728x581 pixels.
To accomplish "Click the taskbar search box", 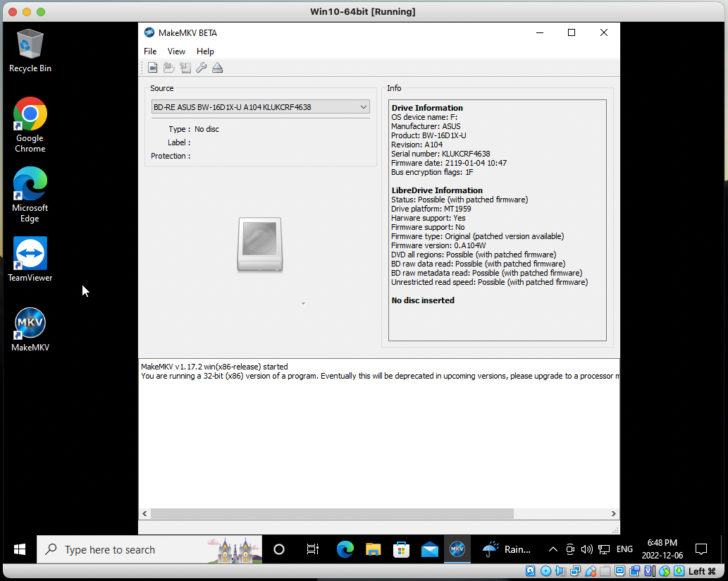I will (x=149, y=549).
